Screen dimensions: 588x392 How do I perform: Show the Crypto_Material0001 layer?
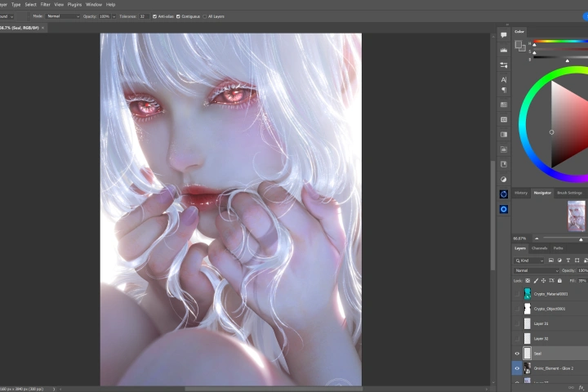coord(517,294)
